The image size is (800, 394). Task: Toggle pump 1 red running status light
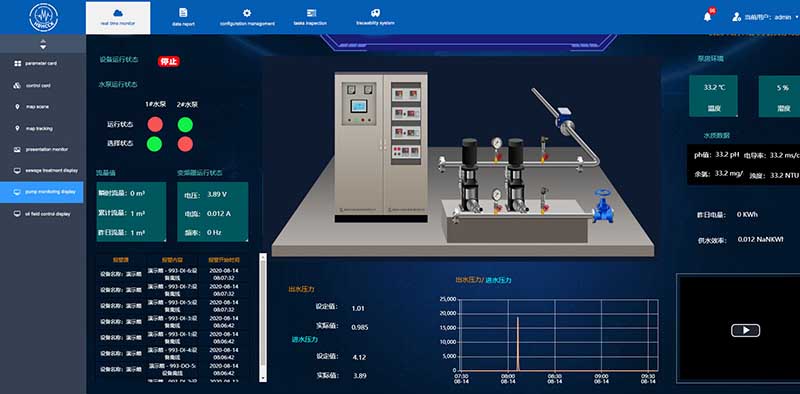(x=155, y=124)
